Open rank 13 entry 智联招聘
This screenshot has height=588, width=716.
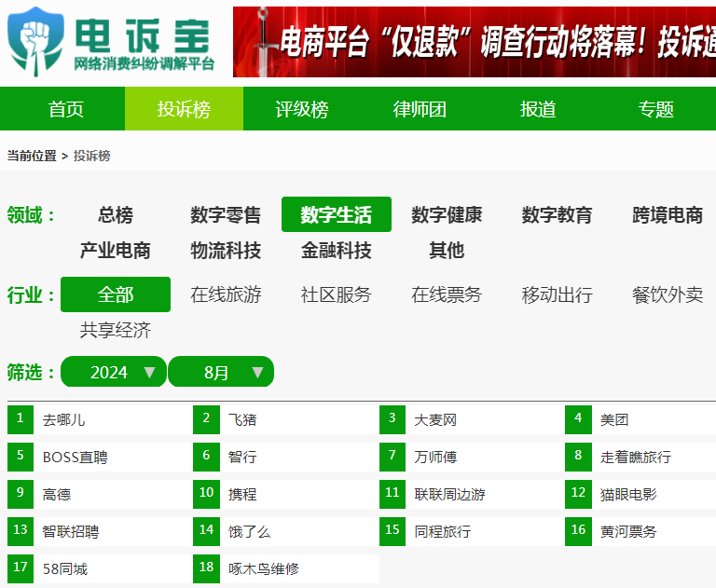coord(100,531)
